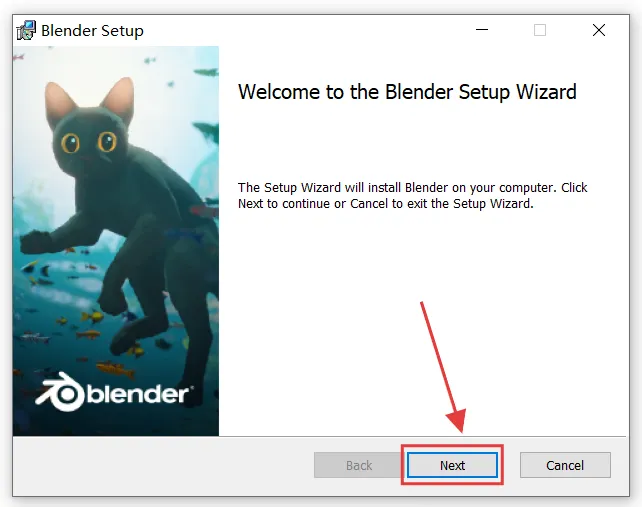This screenshot has width=642, height=507.
Task: Click the greyed-out maximize button
Action: [x=540, y=30]
